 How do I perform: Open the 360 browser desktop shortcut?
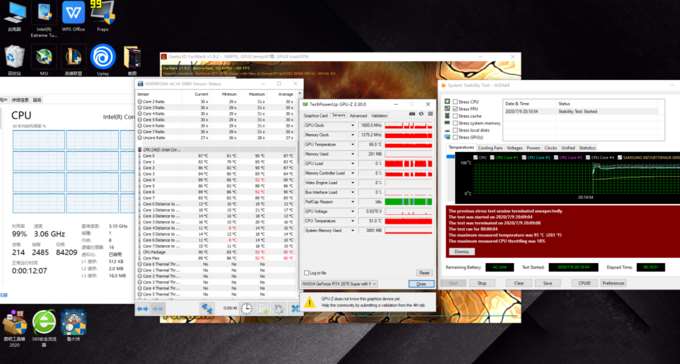tap(44, 328)
